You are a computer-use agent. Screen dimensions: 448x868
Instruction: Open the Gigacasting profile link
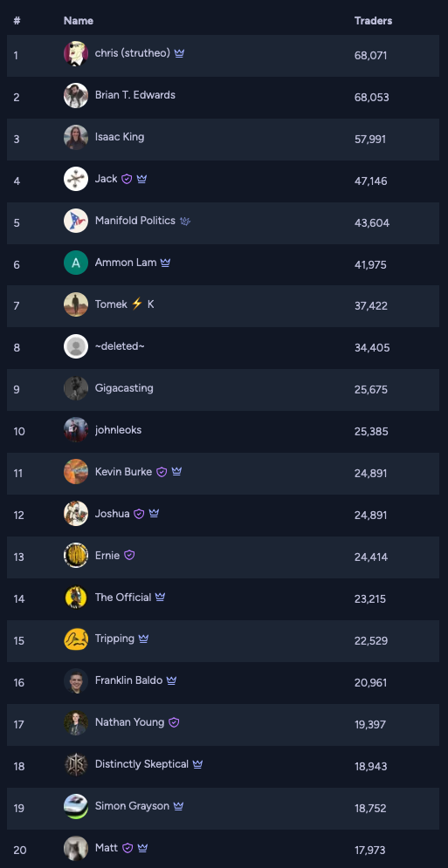pyautogui.click(x=124, y=388)
